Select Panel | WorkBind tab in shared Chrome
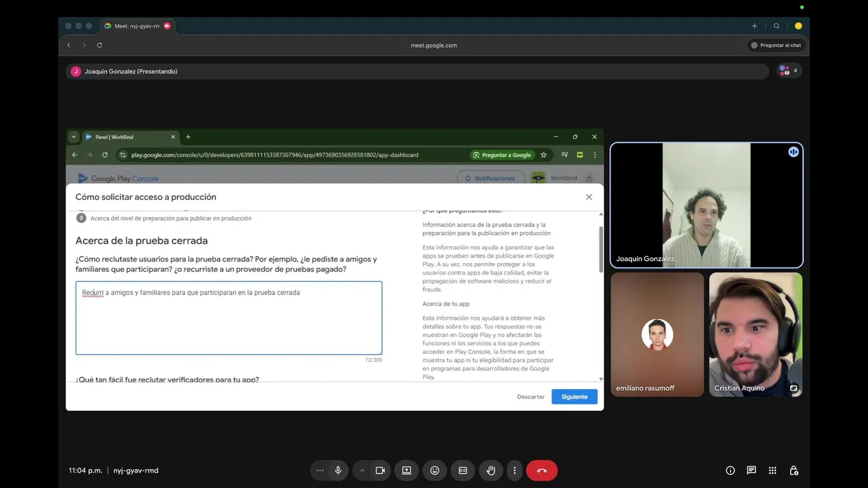This screenshot has height=488, width=868. pos(130,137)
